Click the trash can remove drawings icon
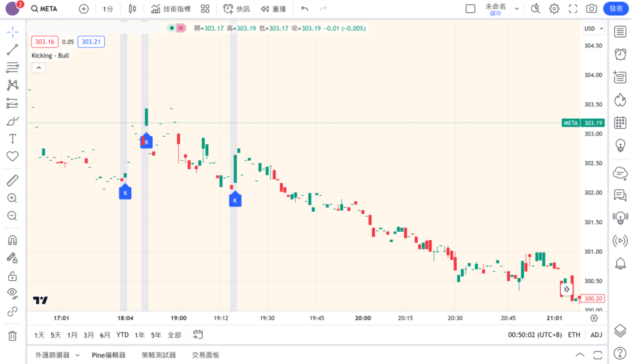Screen dimensions: 631x364 pos(12,336)
